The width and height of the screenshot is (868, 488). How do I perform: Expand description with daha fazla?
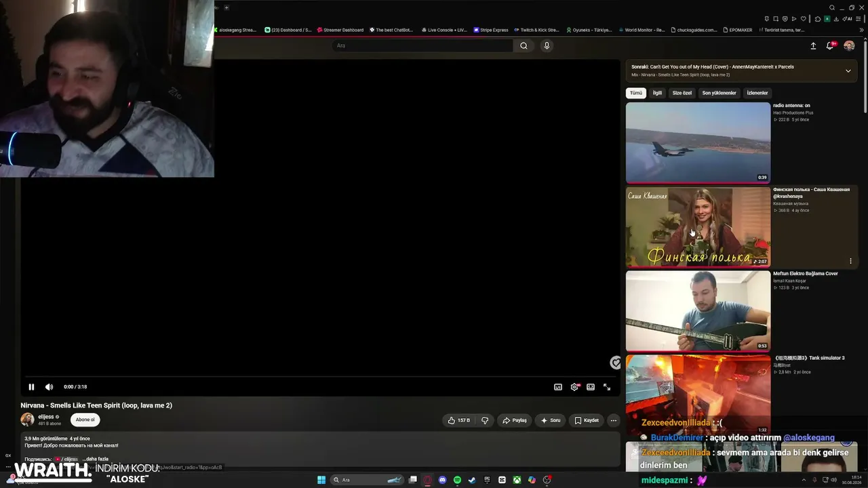[96, 459]
